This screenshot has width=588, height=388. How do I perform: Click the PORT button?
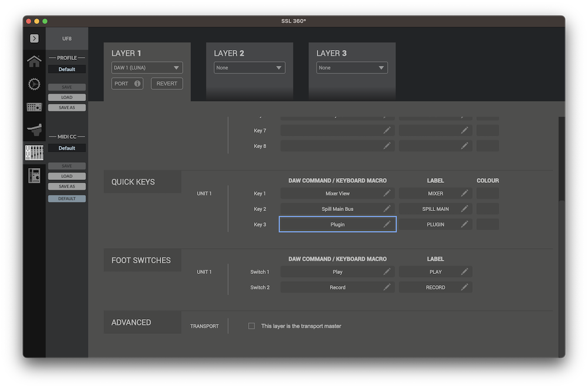tap(127, 83)
